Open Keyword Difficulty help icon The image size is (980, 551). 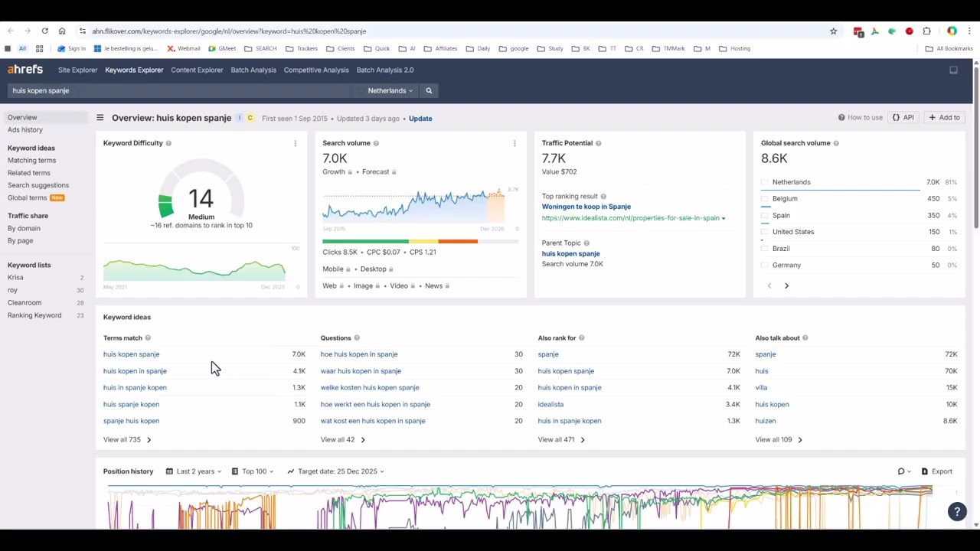168,143
